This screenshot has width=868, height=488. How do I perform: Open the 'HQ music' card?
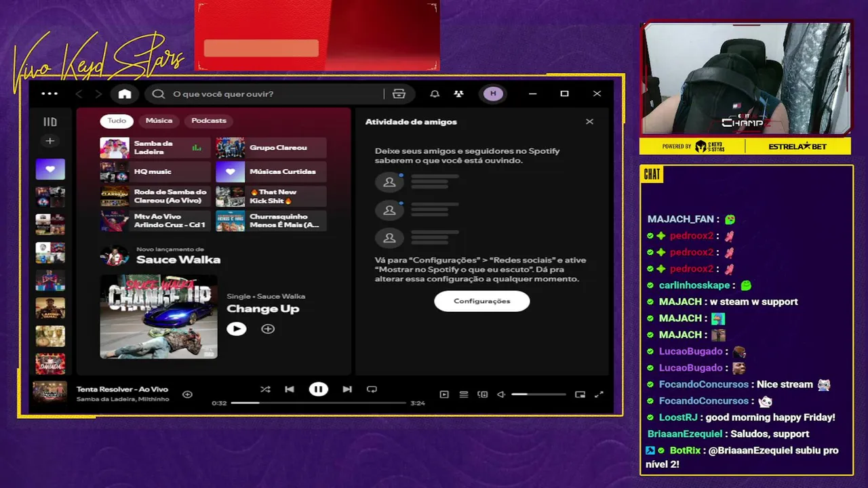point(155,172)
